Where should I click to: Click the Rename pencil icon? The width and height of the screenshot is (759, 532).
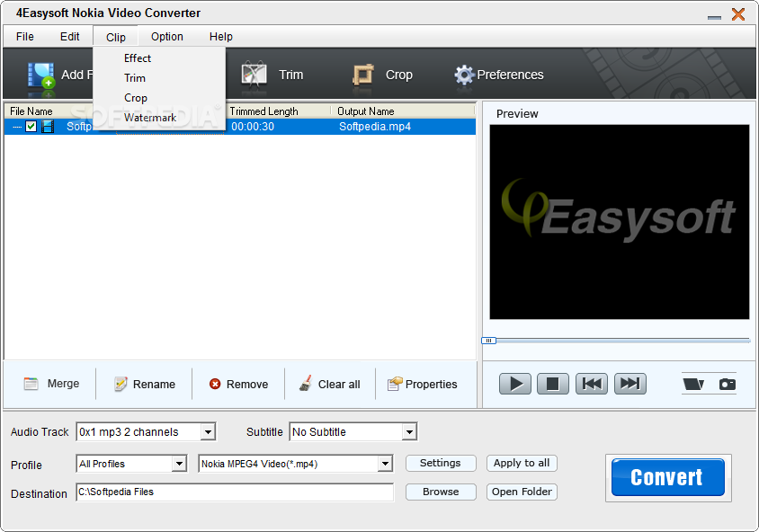(121, 384)
